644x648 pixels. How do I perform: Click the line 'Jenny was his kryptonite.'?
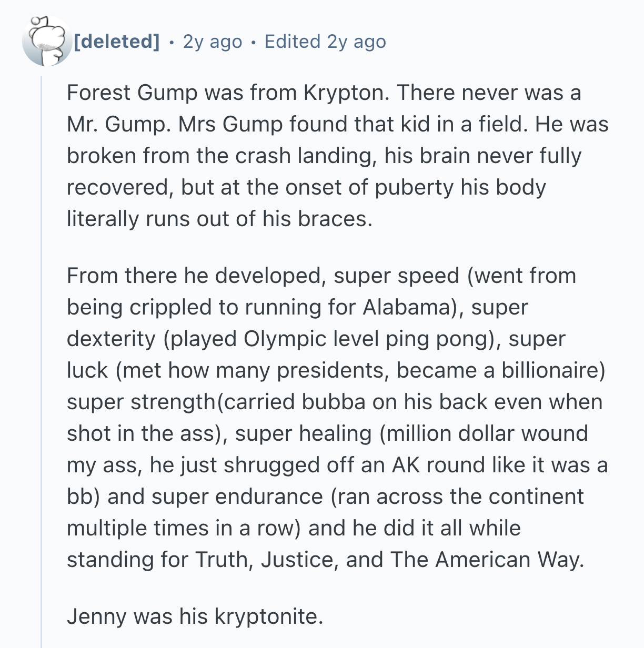tap(195, 616)
